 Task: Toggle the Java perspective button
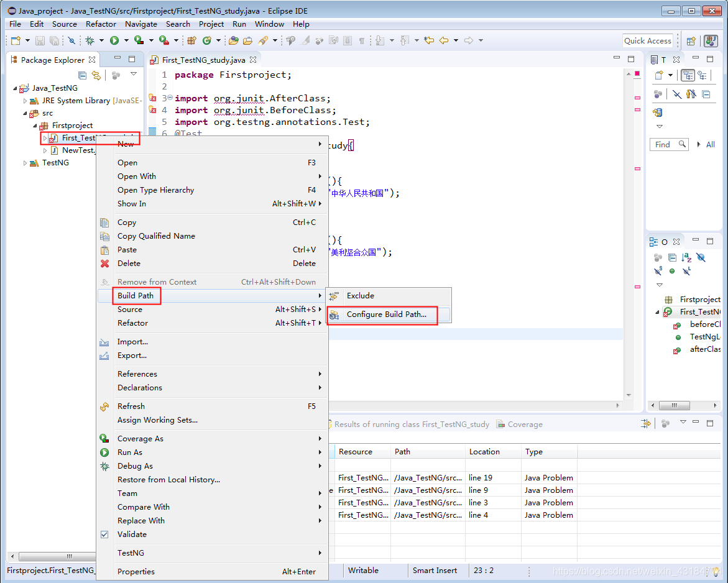pyautogui.click(x=711, y=41)
